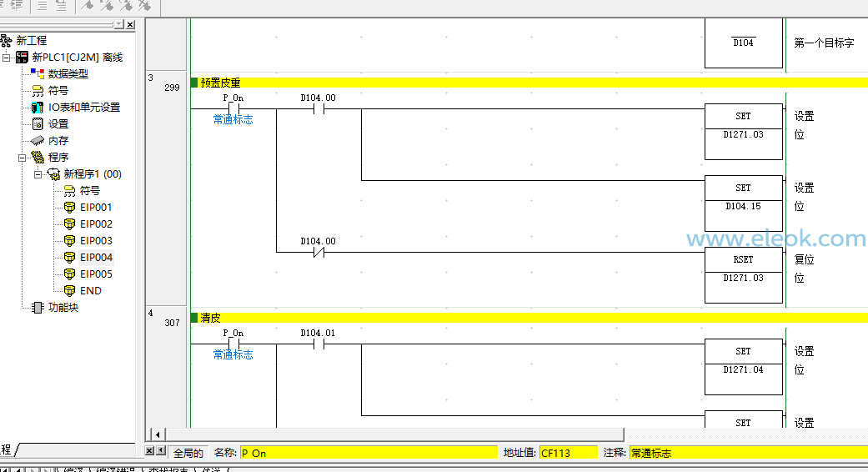
Task: Select rung 4 header at step 307
Action: tap(166, 368)
